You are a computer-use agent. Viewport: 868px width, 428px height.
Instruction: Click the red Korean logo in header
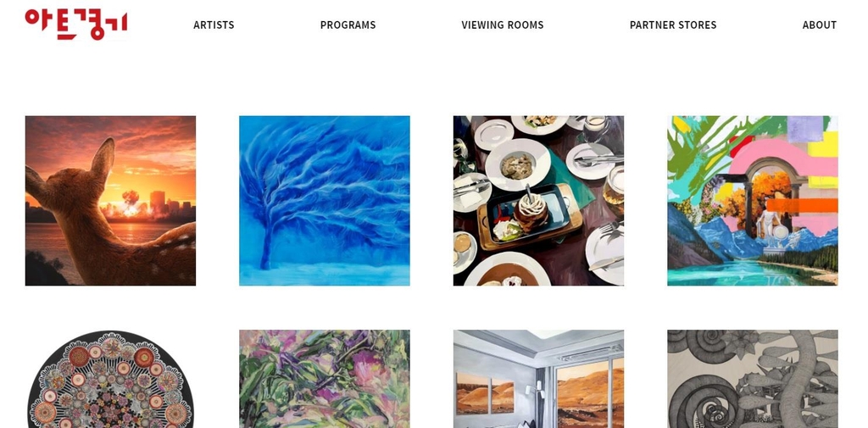pos(75,25)
